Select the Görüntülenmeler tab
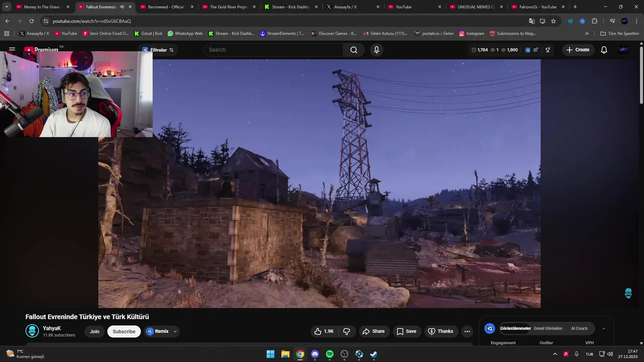Image resolution: width=644 pixels, height=362 pixels. 515,328
